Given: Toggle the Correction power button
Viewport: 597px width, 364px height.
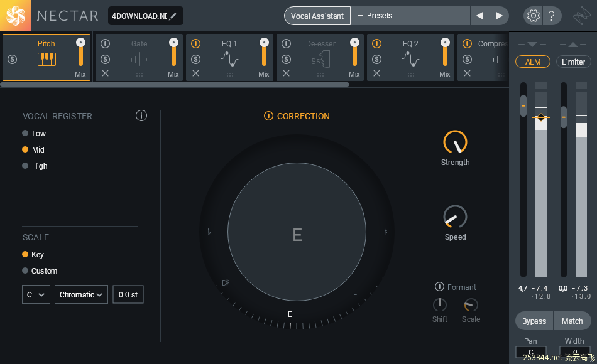Looking at the screenshot, I should point(268,116).
